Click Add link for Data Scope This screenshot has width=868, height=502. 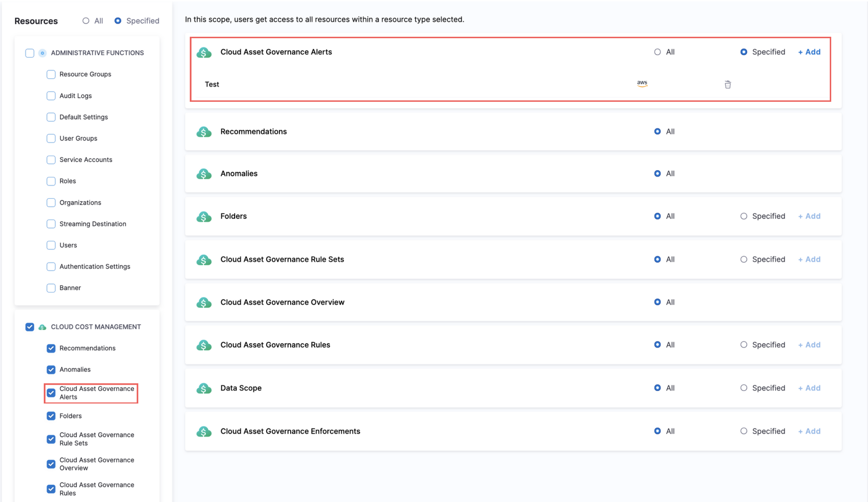(x=809, y=388)
